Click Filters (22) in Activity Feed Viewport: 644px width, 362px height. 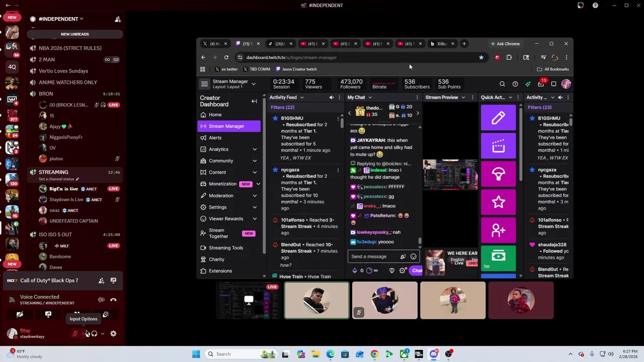(282, 107)
